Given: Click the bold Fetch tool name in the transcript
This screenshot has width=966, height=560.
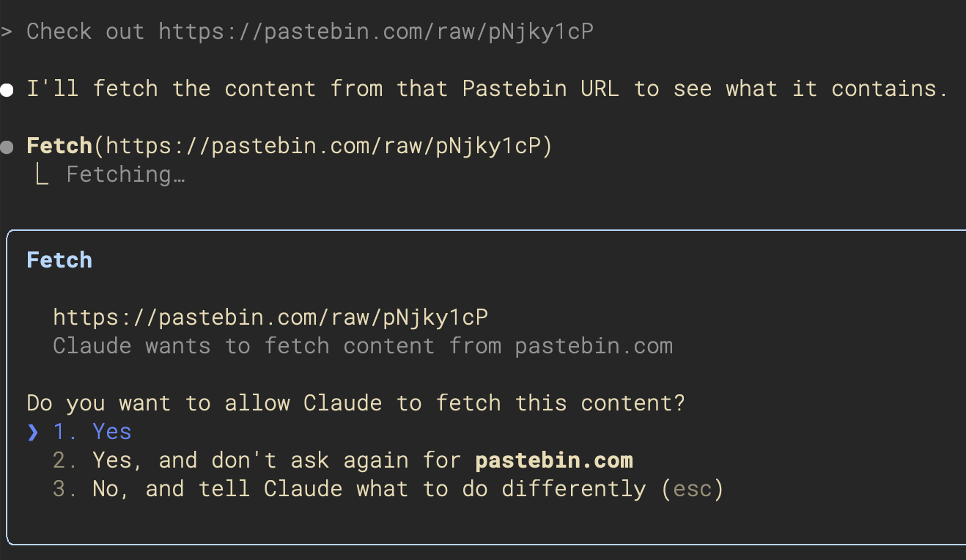Looking at the screenshot, I should 59,145.
